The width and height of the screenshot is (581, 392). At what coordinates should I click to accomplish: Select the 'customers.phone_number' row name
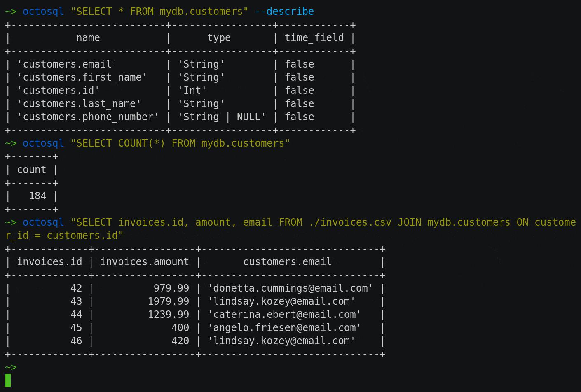pyautogui.click(x=88, y=117)
